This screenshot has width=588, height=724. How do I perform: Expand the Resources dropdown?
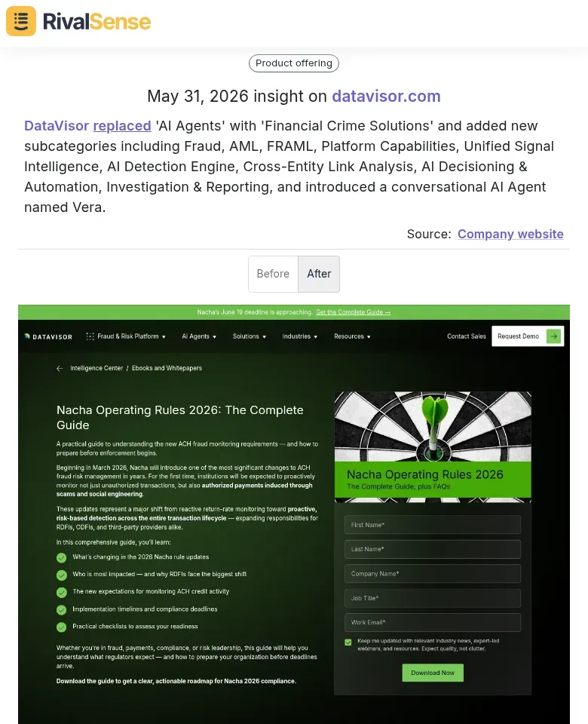point(352,336)
